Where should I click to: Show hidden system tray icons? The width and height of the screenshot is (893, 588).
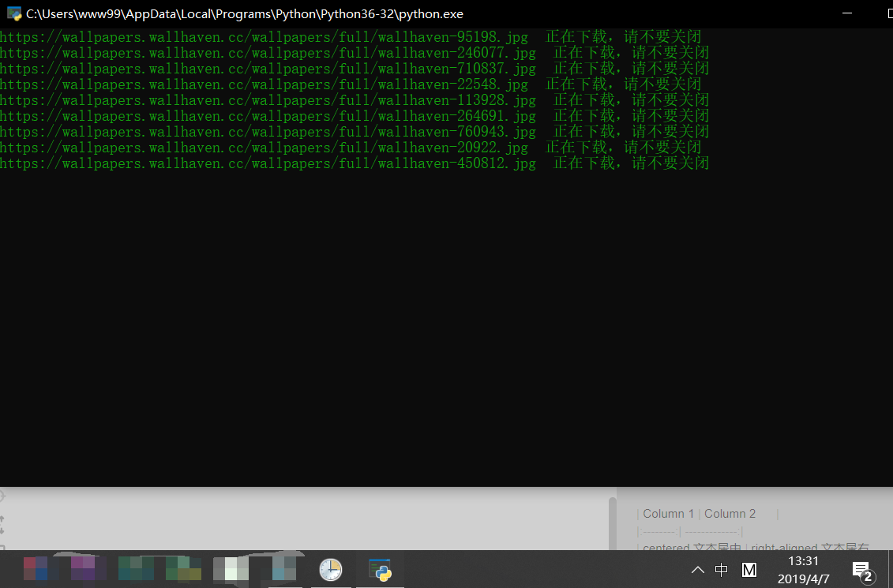[698, 570]
